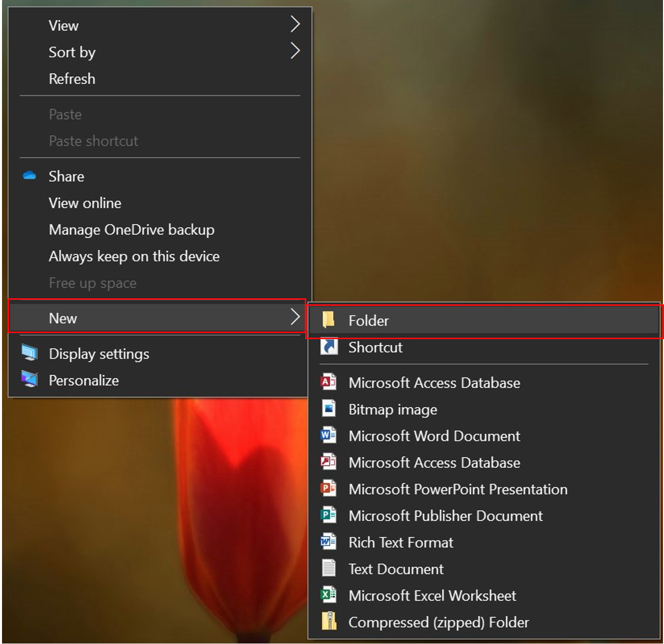Click the PowerPoint Presentation icon
Image resolution: width=664 pixels, height=644 pixels.
point(328,489)
